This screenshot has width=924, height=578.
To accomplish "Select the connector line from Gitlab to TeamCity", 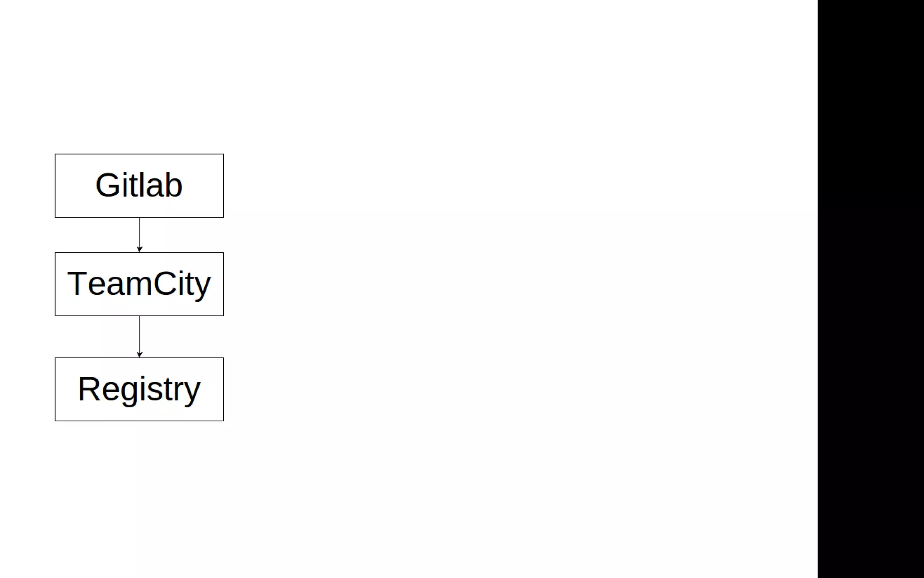I will point(139,233).
